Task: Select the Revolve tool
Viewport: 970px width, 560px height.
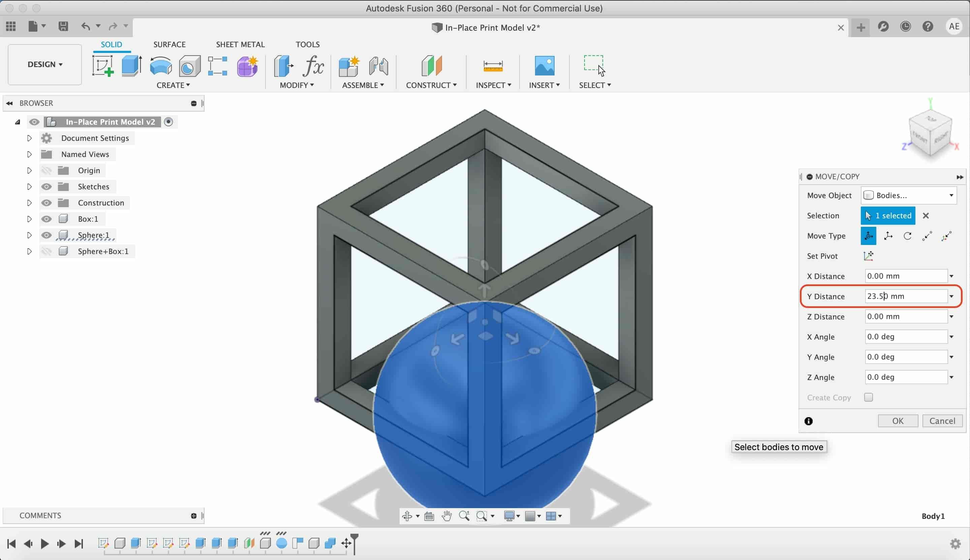Action: pyautogui.click(x=161, y=66)
